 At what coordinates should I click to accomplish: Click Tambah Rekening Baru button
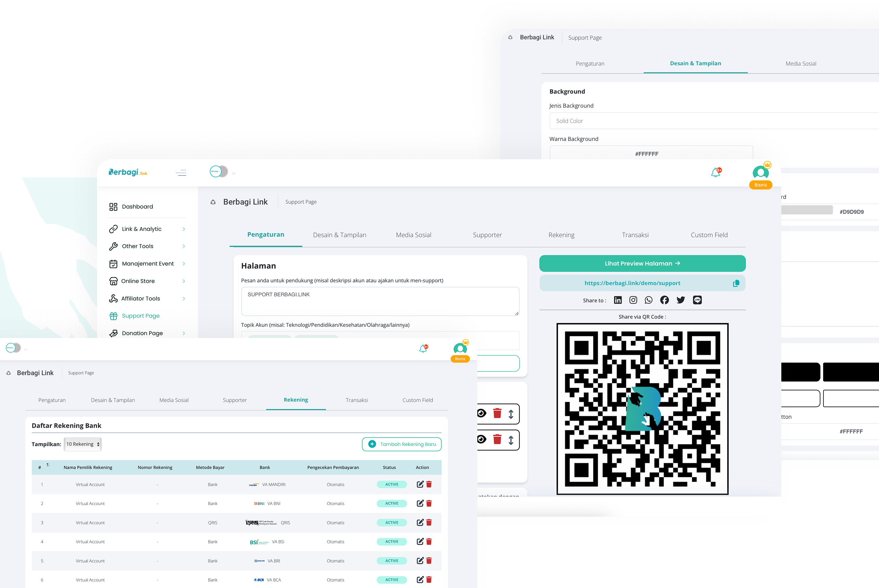pyautogui.click(x=402, y=444)
